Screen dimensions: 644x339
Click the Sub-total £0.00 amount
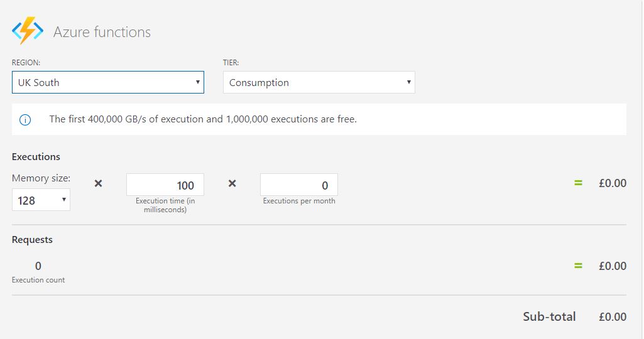tap(613, 317)
